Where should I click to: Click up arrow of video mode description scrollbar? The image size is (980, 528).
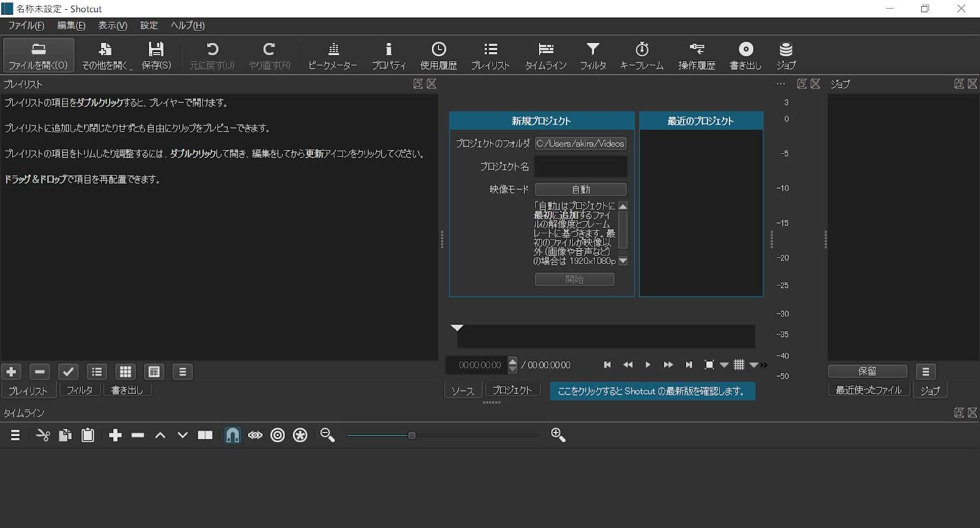(623, 206)
